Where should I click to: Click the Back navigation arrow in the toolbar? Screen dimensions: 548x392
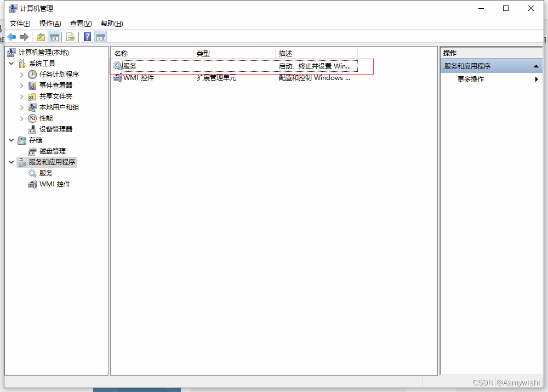point(12,37)
